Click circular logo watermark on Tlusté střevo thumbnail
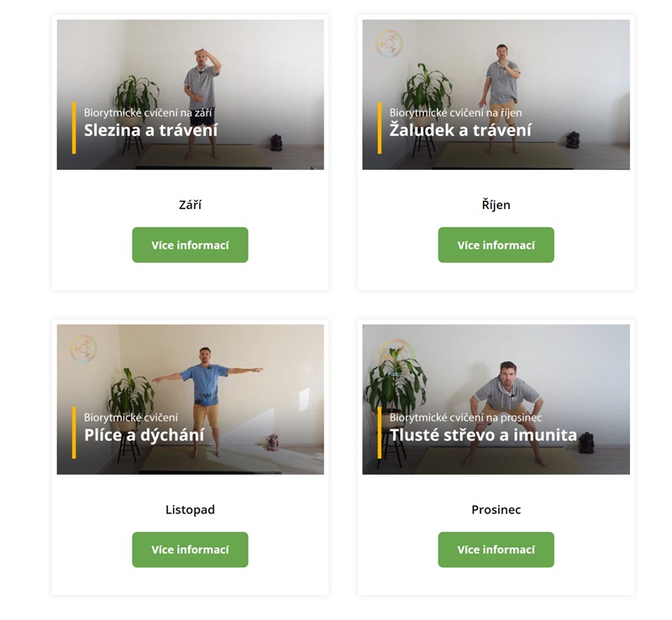 pos(396,357)
